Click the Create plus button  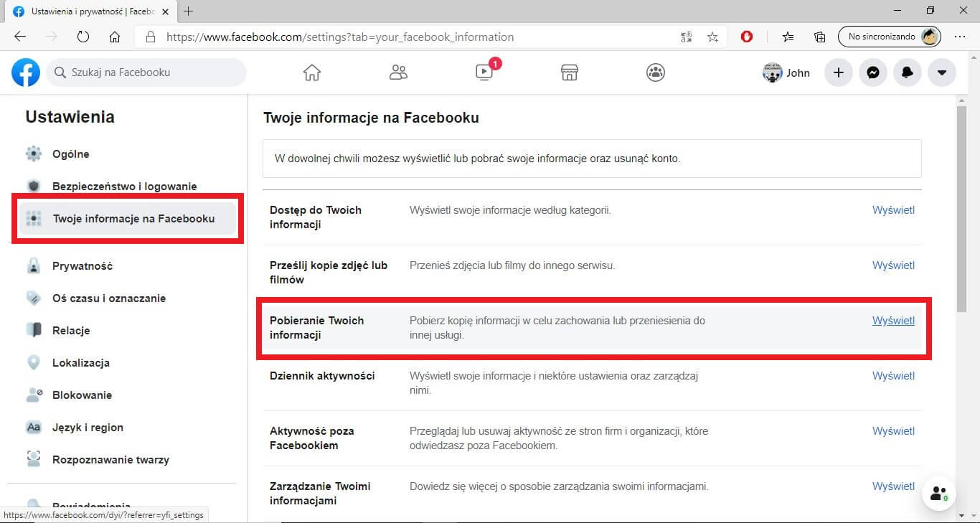(x=838, y=72)
